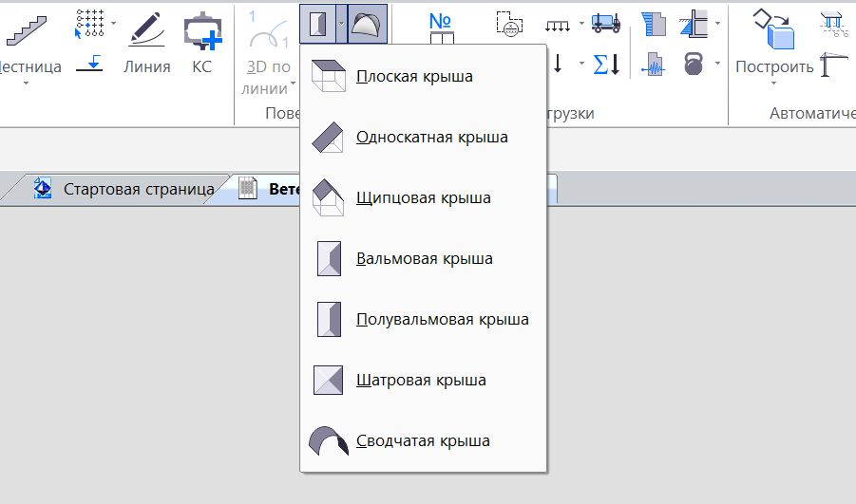Select Плоская крыша from the roof menu
Screen dimensions: 856x504
tap(414, 77)
